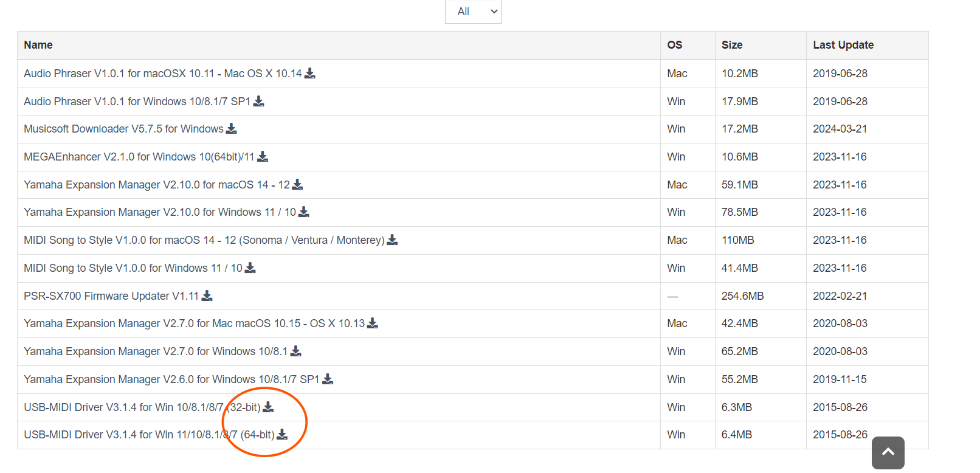The height and width of the screenshot is (473, 980).
Task: Select the 55.2MB size cell
Action: [x=761, y=379]
